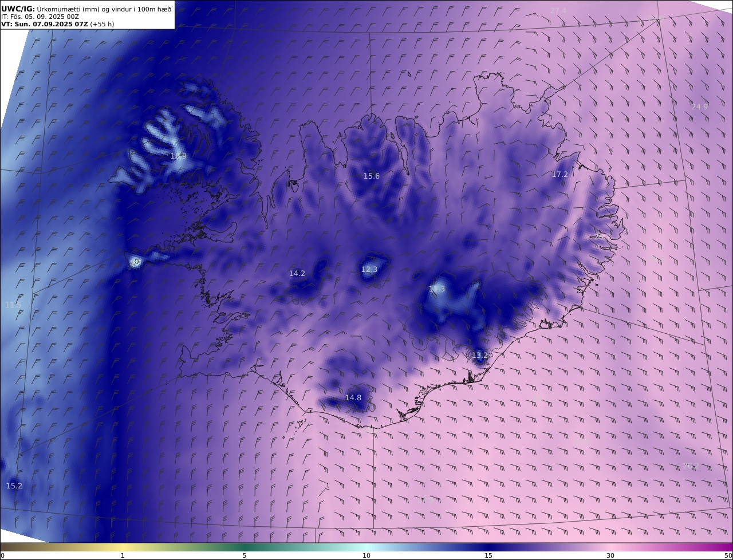Click the 14.2 value on the map
The width and height of the screenshot is (733, 560).
(x=297, y=273)
